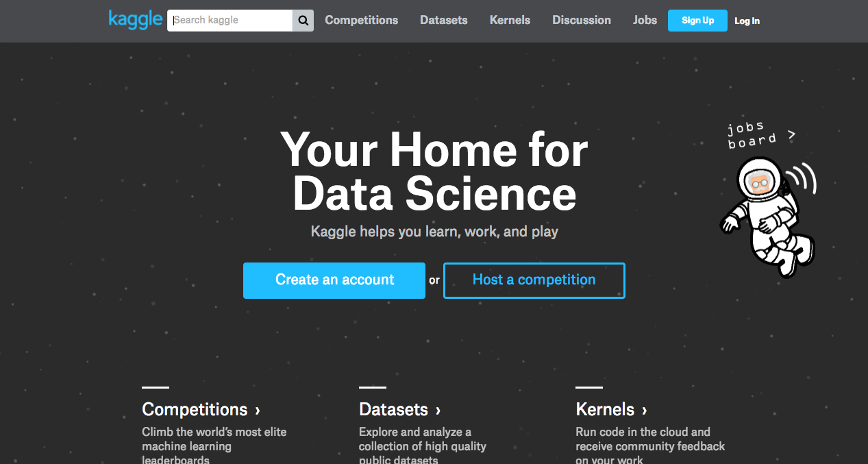Click inside the Search kaggle input field

point(230,21)
